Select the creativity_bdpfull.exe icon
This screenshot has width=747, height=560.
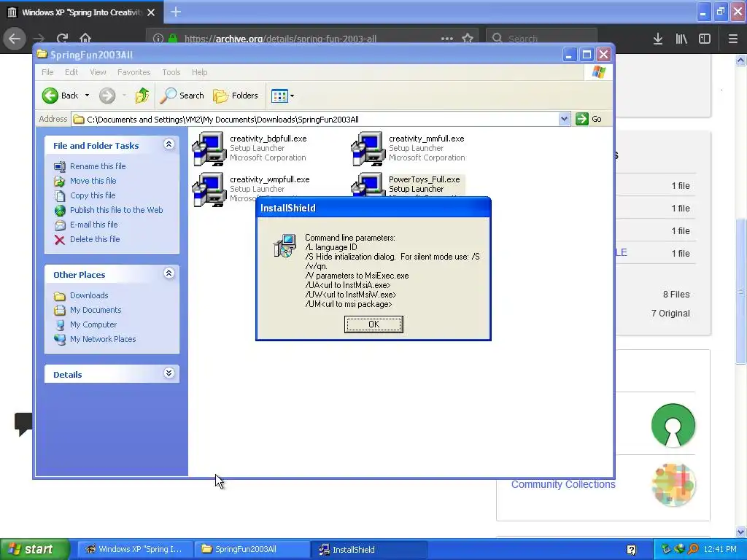click(x=209, y=149)
